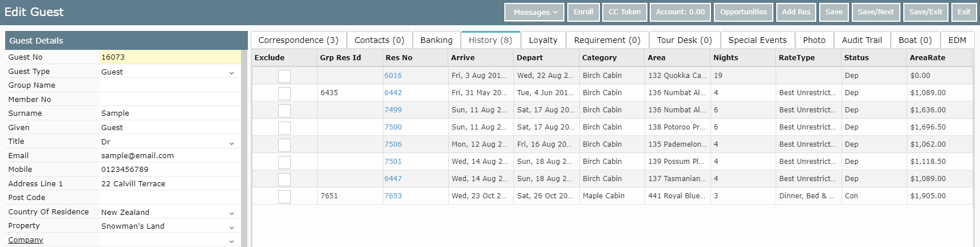Tick Exclude checkbox for reservation 7653
980x247 pixels.
[x=284, y=197]
